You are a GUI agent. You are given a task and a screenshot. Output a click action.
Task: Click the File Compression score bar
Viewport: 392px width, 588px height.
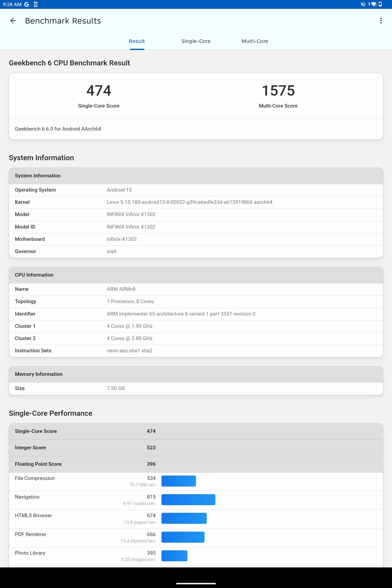pos(179,481)
